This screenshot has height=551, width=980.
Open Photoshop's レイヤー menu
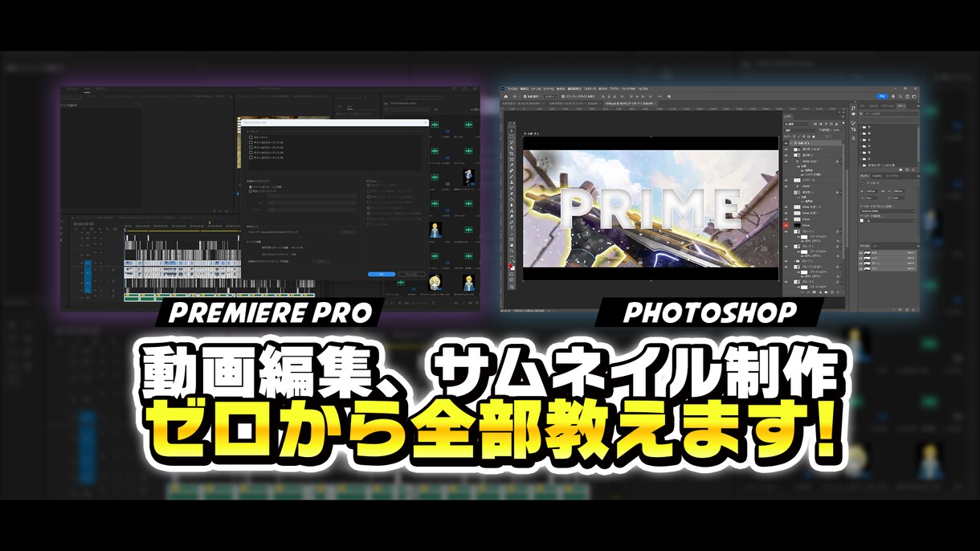[549, 89]
